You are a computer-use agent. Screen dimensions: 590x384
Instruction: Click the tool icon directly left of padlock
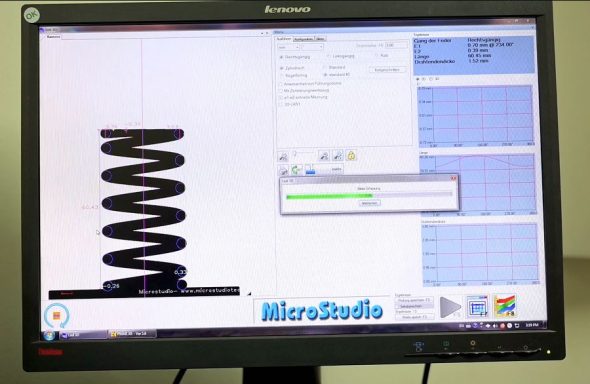point(338,155)
